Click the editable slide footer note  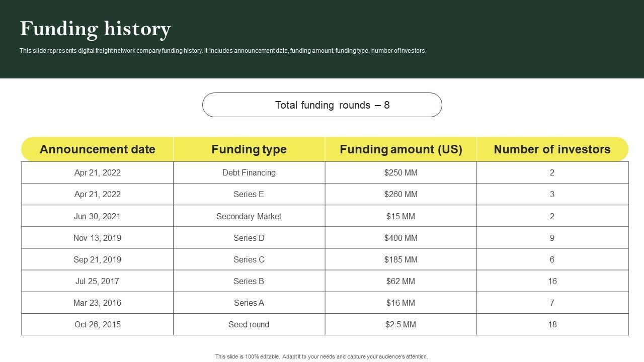pyautogui.click(x=321, y=356)
